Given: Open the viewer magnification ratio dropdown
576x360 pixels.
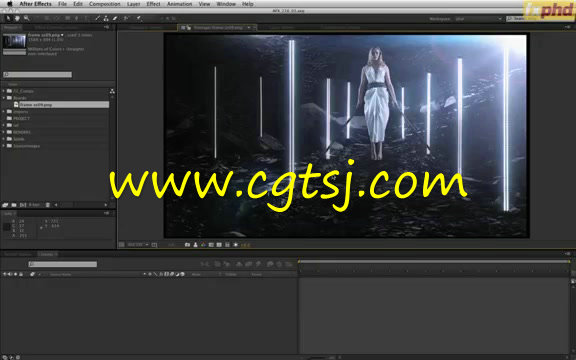Looking at the screenshot, I should tap(138, 245).
